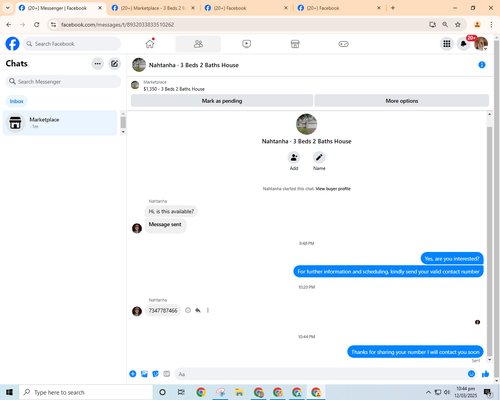Click the 'Yes, are you interested?' message
The image size is (500, 400).
(x=452, y=259)
